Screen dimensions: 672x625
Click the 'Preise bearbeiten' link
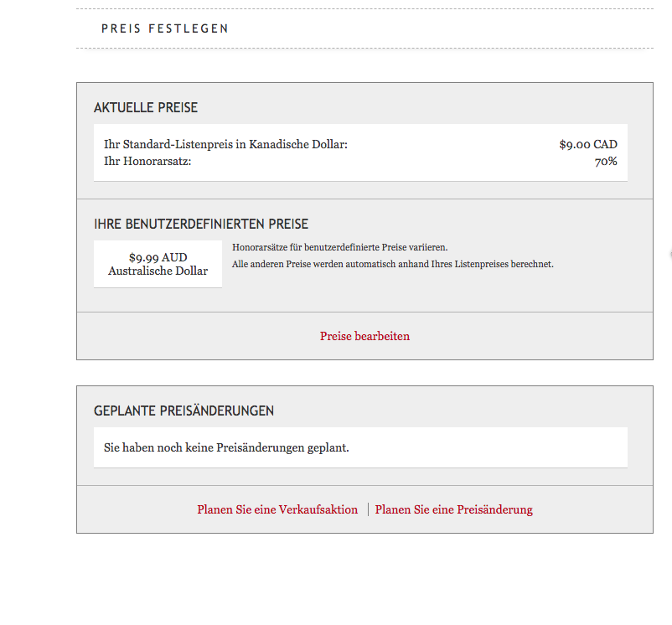364,336
